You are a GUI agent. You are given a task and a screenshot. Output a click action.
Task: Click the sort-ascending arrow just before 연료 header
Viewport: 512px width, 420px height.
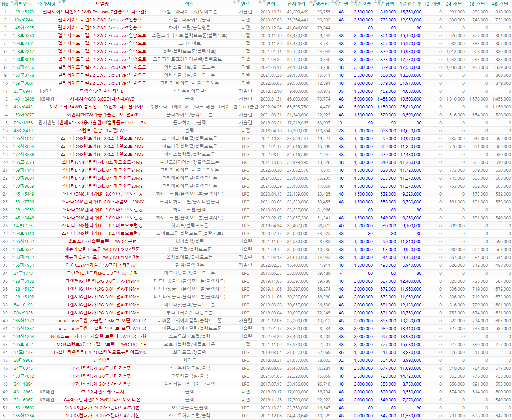234,2
